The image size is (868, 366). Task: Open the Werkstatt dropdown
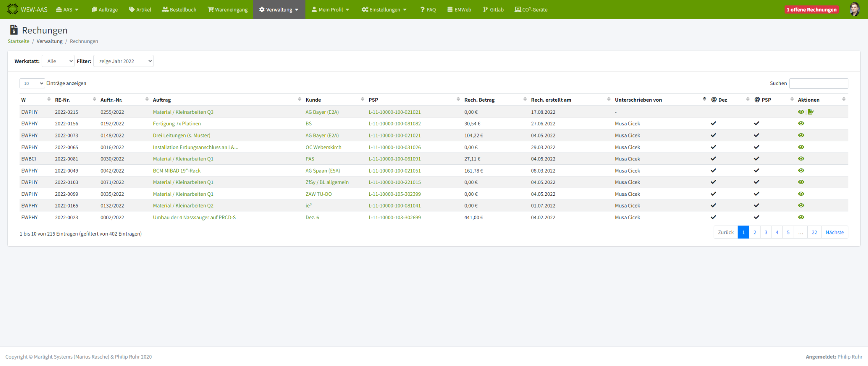(58, 61)
